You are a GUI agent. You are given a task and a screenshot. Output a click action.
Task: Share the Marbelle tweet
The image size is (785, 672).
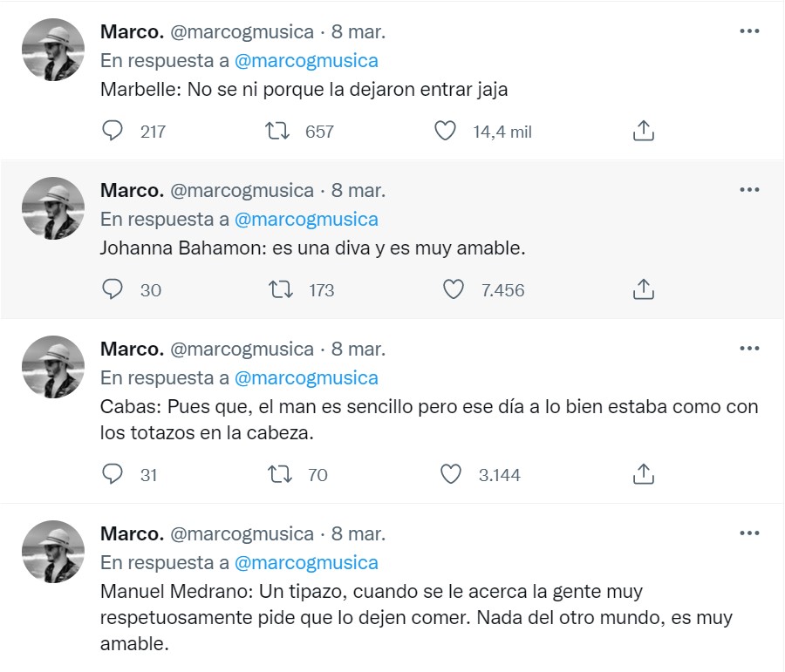pos(642,132)
